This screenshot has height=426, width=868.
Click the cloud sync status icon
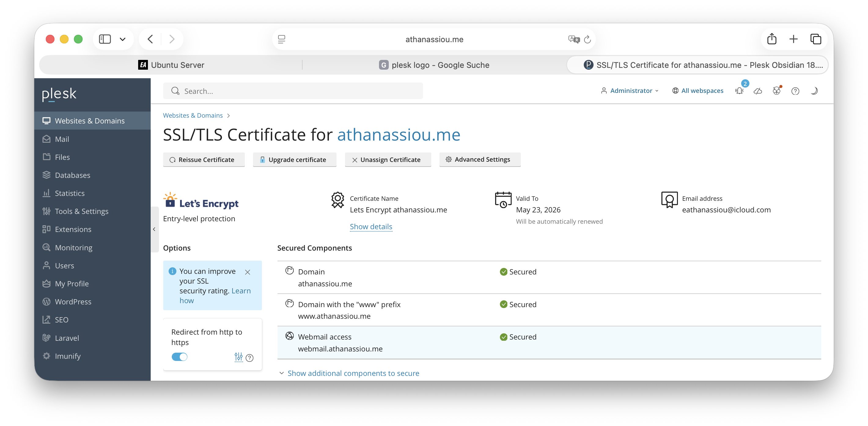point(758,91)
